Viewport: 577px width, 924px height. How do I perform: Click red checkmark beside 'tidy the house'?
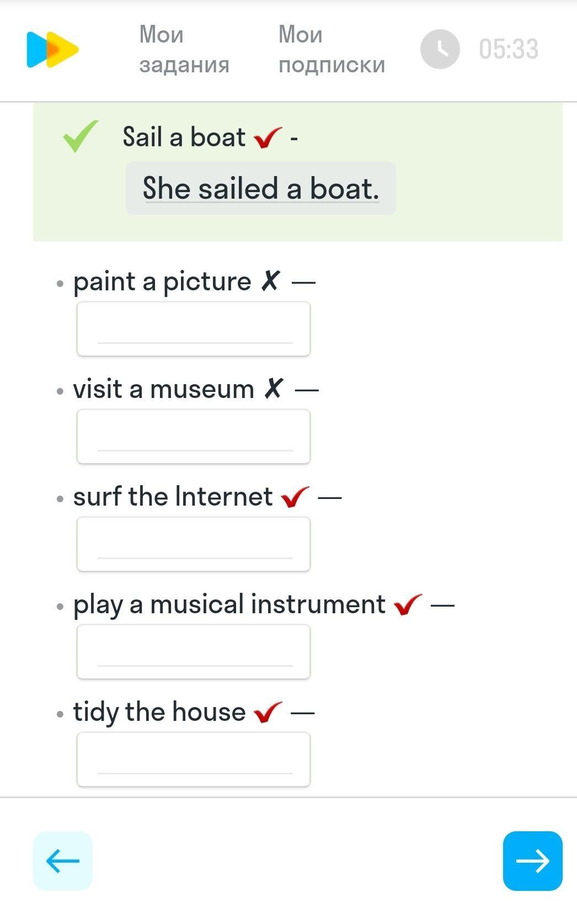tap(268, 712)
